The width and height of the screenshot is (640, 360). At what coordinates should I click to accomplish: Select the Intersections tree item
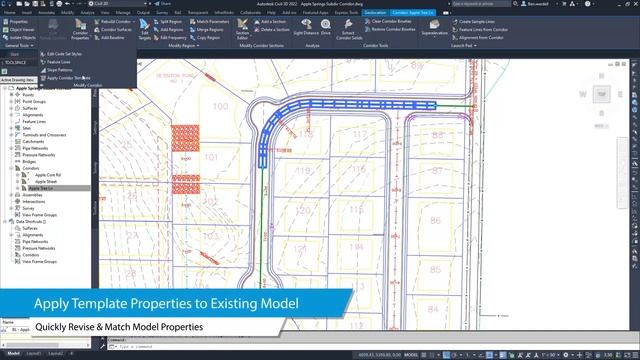[x=33, y=202]
